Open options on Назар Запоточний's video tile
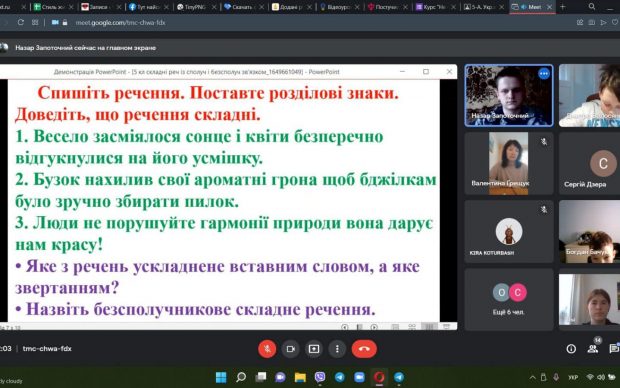This screenshot has height=388, width=620. pos(544,74)
